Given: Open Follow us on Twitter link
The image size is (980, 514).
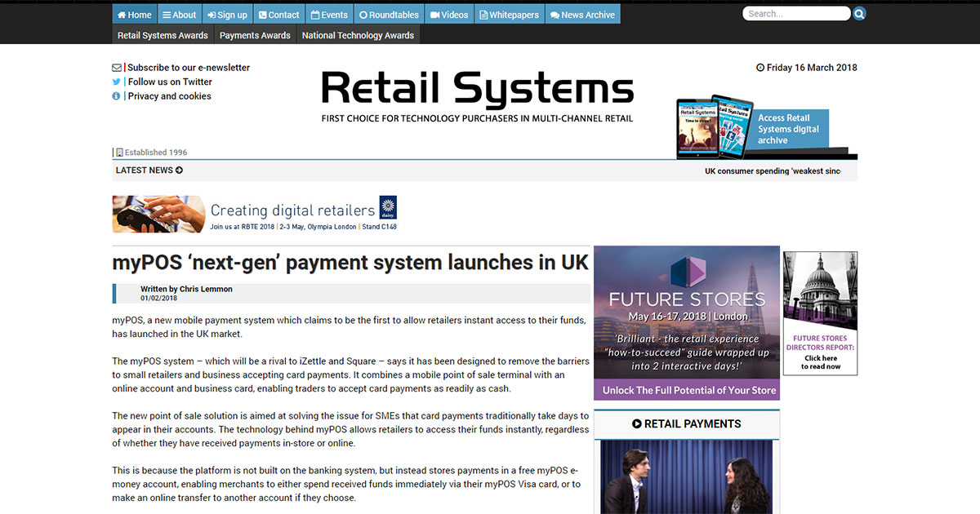Looking at the screenshot, I should pos(170,82).
